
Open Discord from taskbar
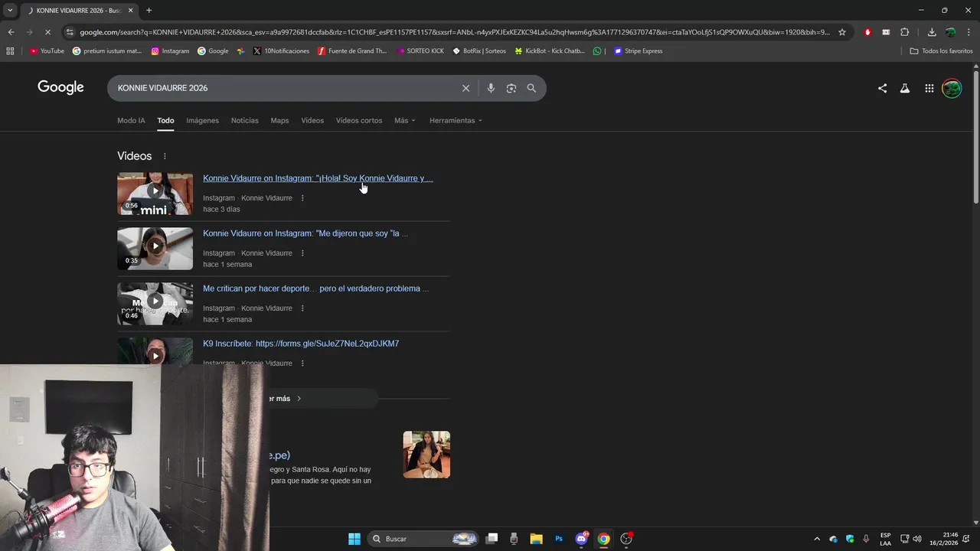click(x=581, y=539)
